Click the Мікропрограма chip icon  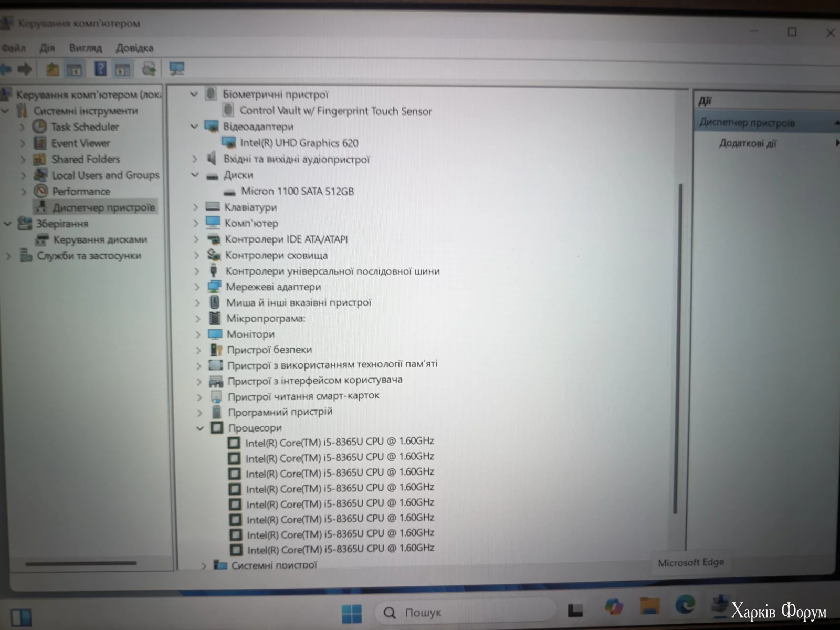[215, 318]
